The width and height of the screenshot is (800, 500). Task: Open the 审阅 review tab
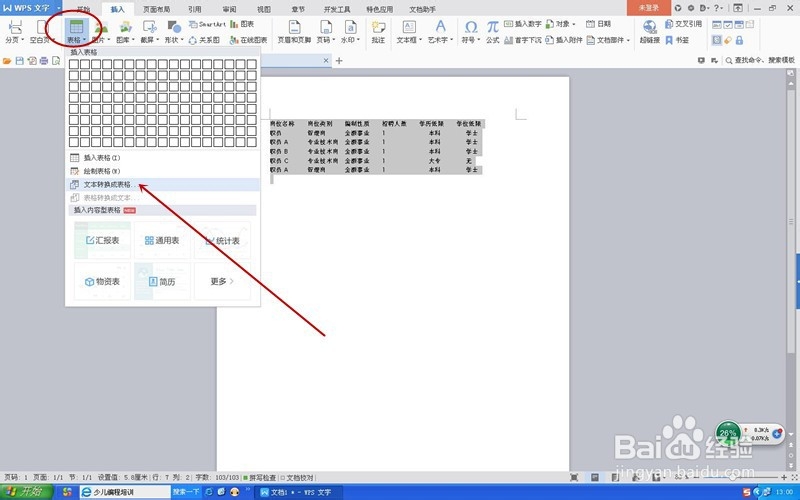[230, 9]
